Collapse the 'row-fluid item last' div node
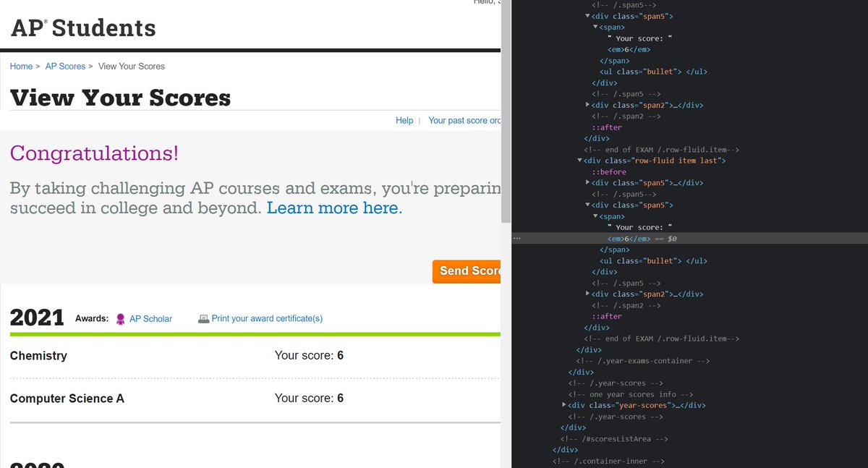This screenshot has width=868, height=468. 580,161
